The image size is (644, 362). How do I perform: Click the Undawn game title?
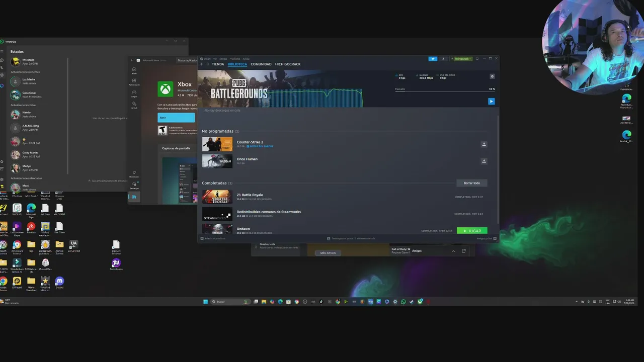coord(243,229)
